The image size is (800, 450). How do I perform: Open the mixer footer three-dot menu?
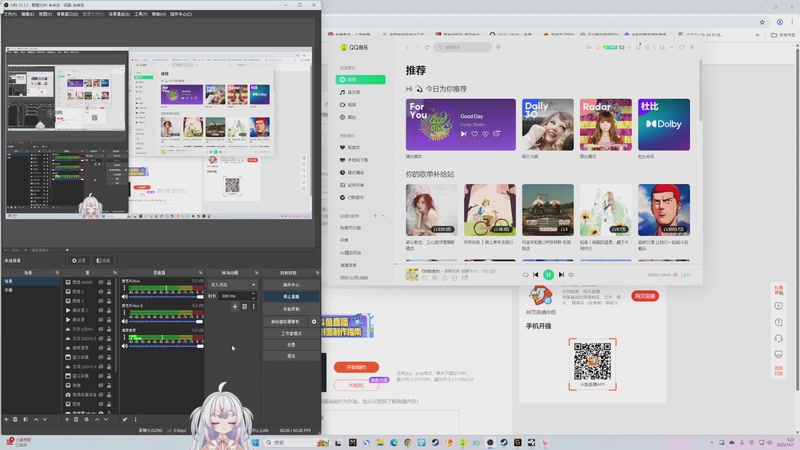135,419
